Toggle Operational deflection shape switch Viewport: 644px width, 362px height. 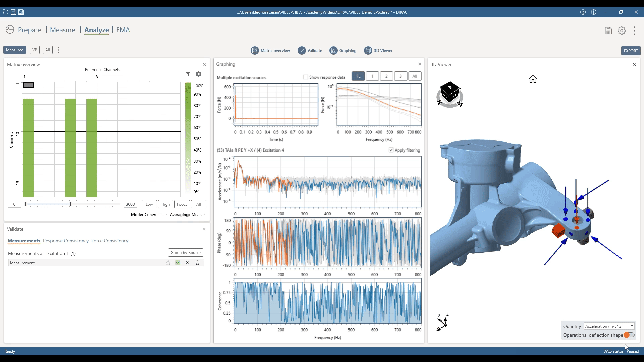[629, 335]
